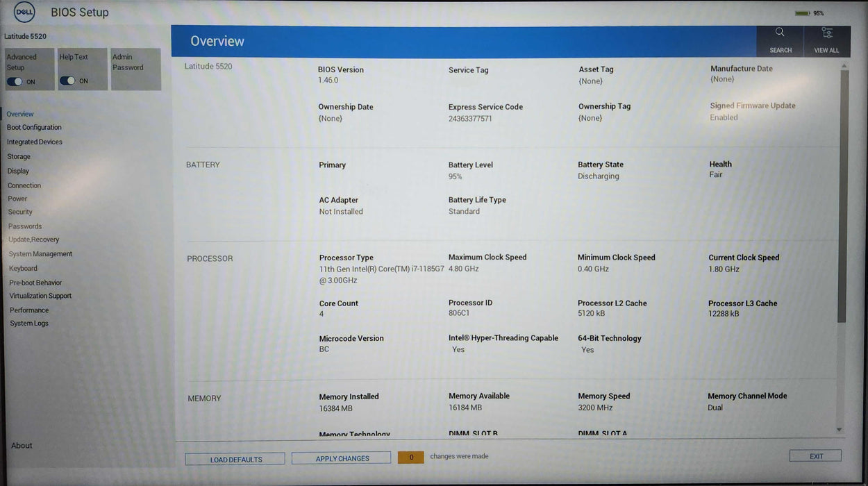Click the VIEW ALL icon
Screen dimensions: 868x486
[826, 37]
